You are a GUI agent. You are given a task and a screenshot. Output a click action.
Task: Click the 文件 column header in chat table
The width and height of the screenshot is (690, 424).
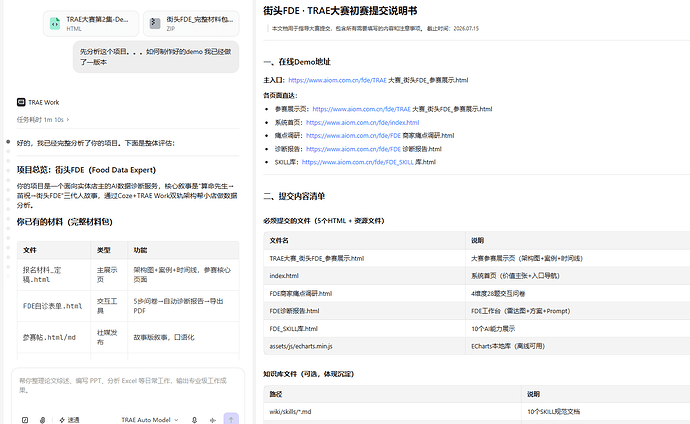tap(54, 250)
